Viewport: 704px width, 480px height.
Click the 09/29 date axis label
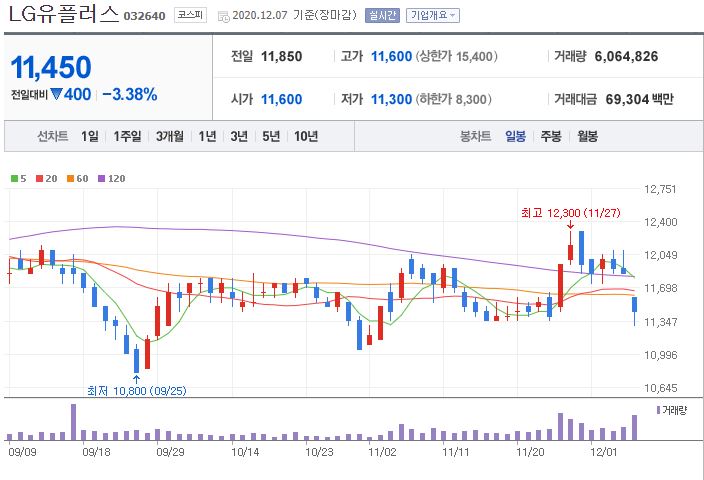[170, 451]
